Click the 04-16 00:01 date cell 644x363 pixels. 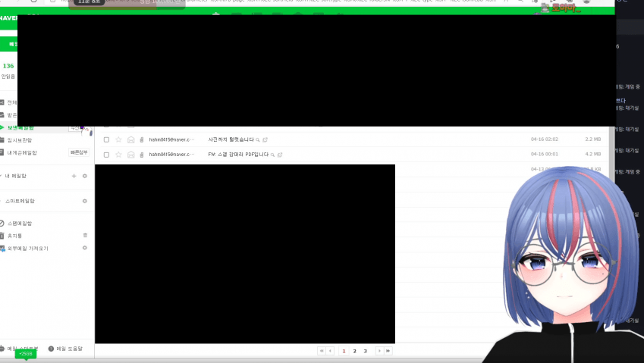pos(544,155)
